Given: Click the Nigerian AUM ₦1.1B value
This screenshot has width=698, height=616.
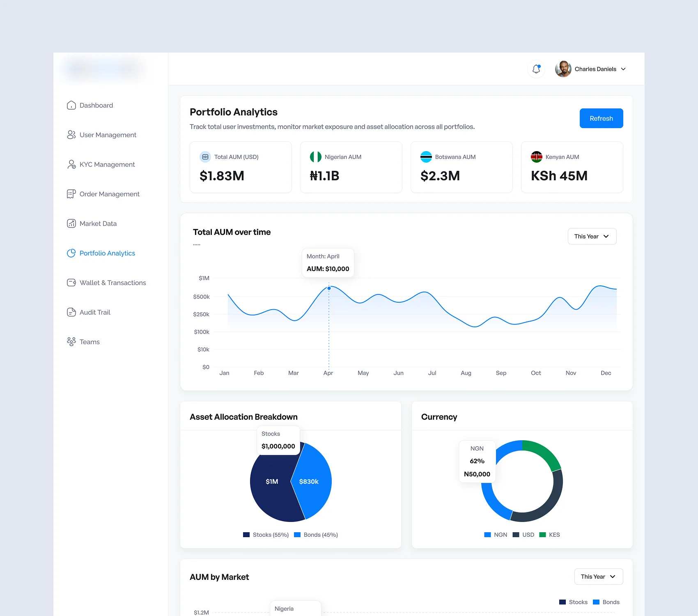Looking at the screenshot, I should pos(324,176).
